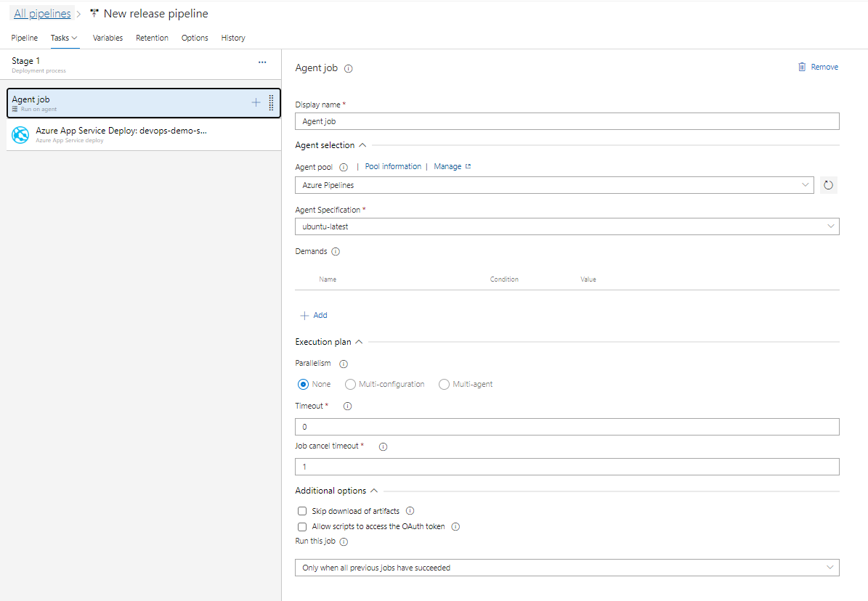
Task: Click info icon next to Agent job heading
Action: pyautogui.click(x=348, y=69)
